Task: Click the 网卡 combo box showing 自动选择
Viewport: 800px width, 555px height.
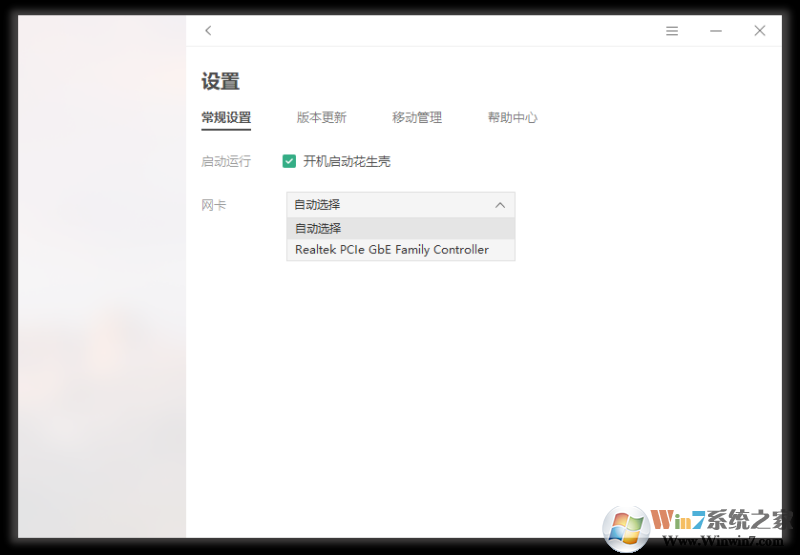Action: (390, 205)
